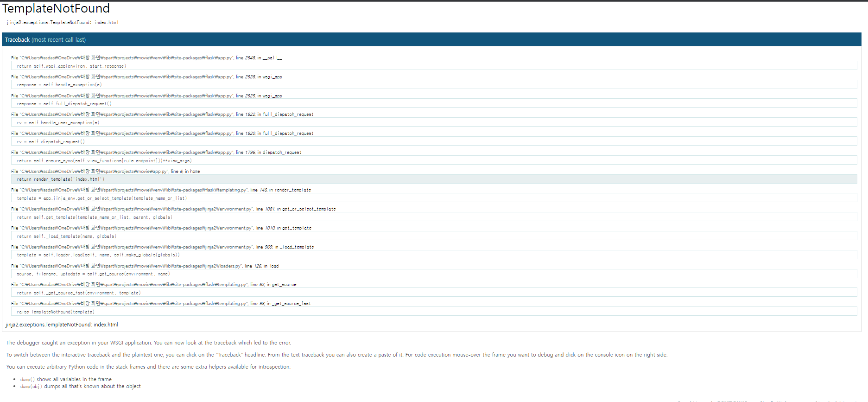Click the 'return self._get_source_fast' code line

78,293
